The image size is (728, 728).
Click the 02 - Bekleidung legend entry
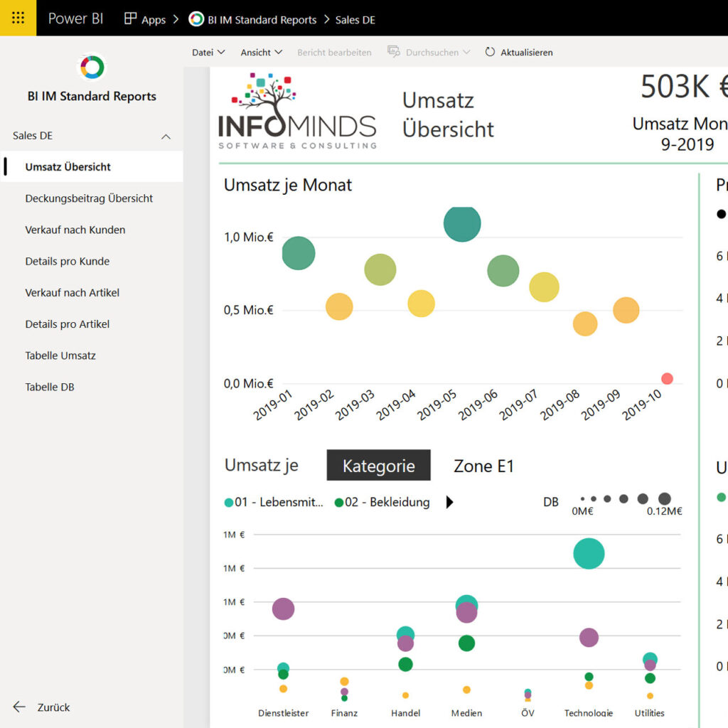click(382, 502)
